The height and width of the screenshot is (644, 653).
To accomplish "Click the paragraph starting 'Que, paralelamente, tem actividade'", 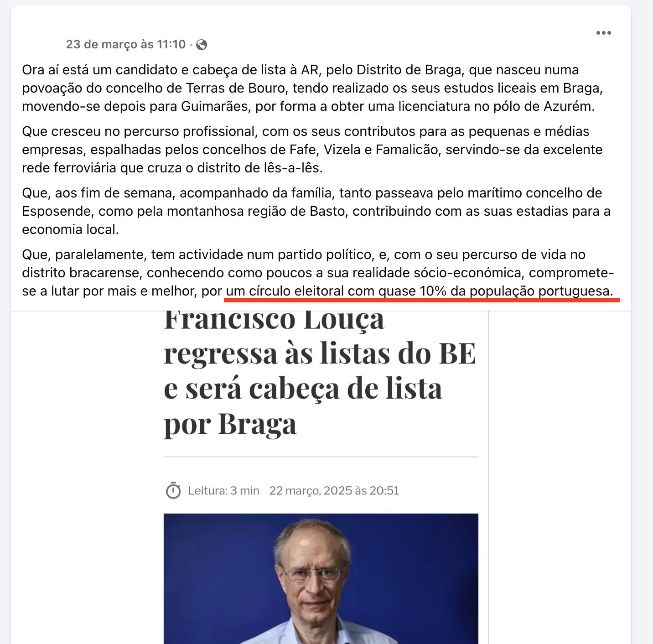I will pos(318,273).
